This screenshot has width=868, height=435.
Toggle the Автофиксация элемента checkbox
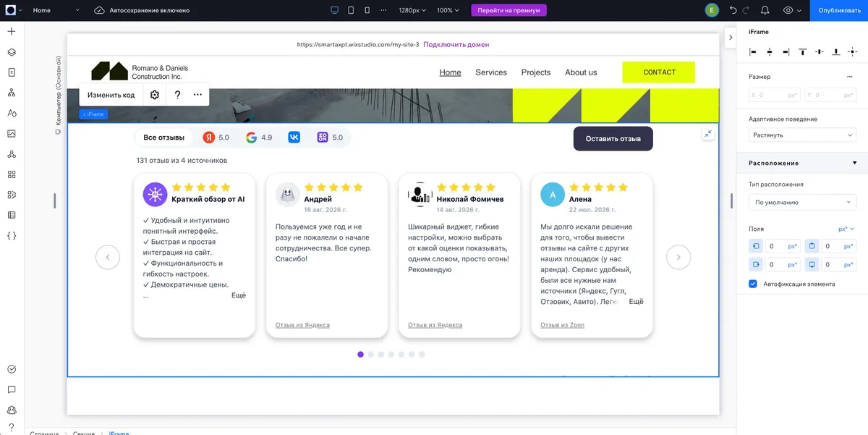pyautogui.click(x=753, y=284)
